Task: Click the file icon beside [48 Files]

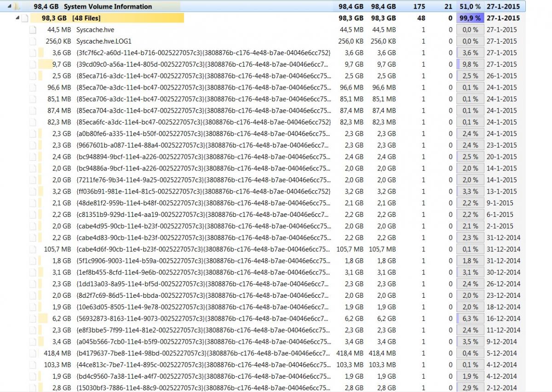Action: tap(25, 18)
